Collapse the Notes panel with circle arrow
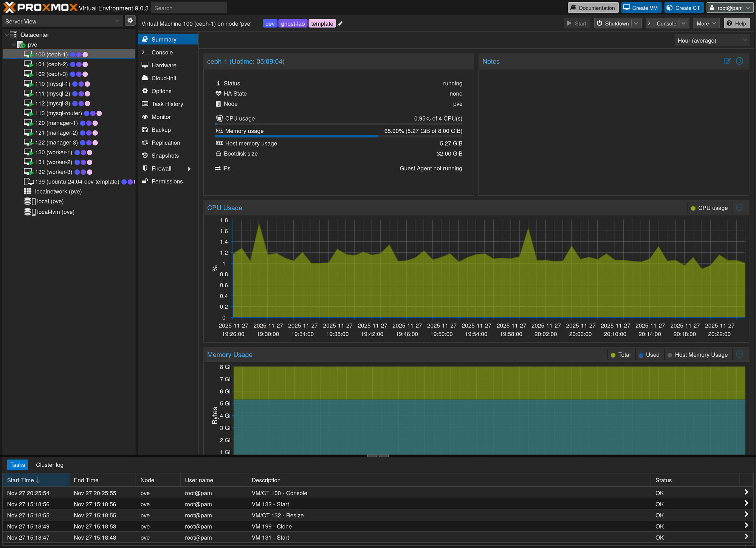Screen dimensions: 756x548 coord(739,61)
